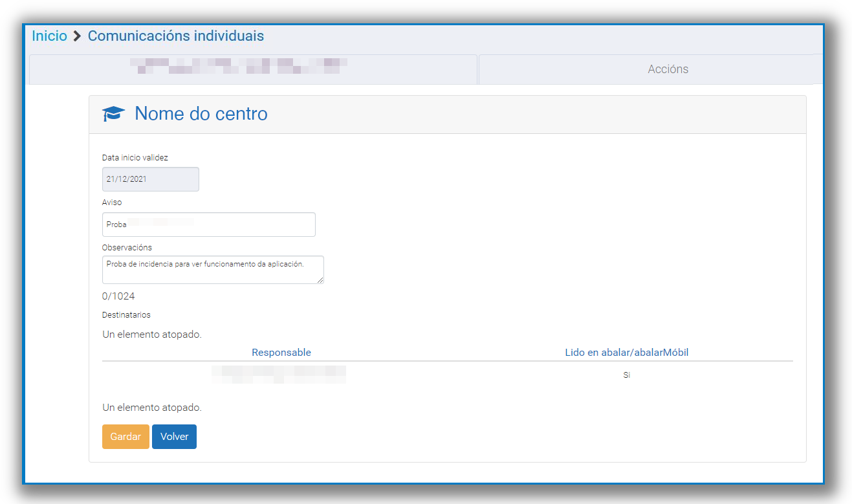Focus the Data inicio validez date field
This screenshot has width=852, height=504.
pyautogui.click(x=151, y=179)
